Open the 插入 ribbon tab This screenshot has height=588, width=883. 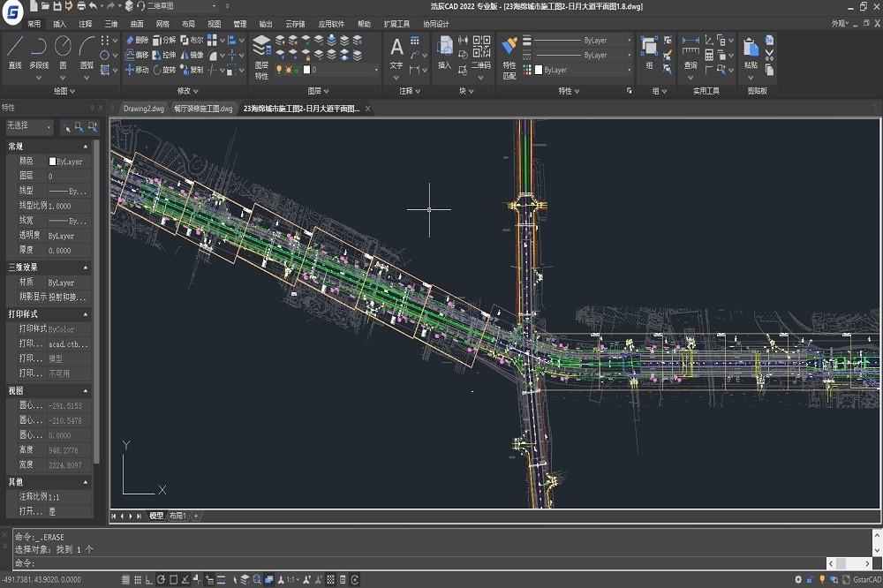point(59,24)
